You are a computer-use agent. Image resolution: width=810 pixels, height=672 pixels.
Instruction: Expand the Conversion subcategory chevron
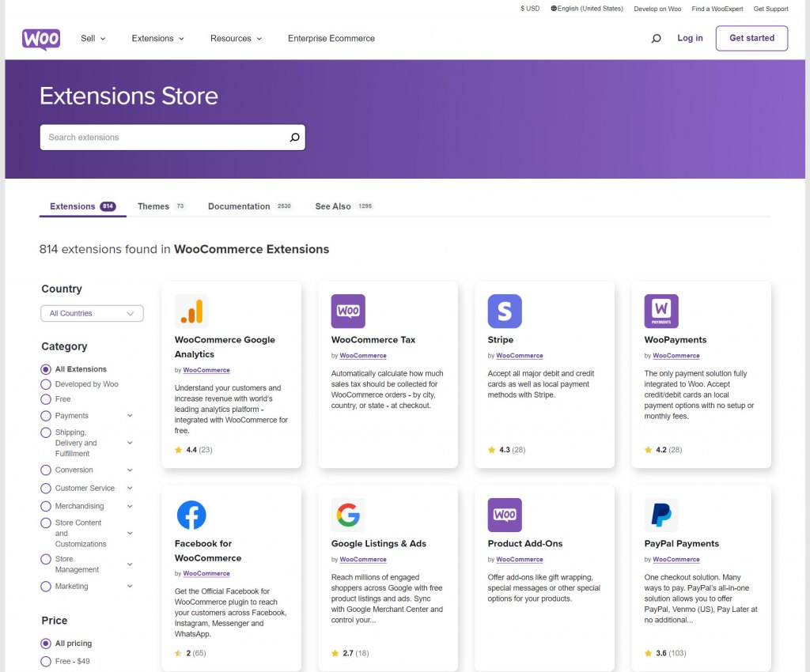click(131, 470)
